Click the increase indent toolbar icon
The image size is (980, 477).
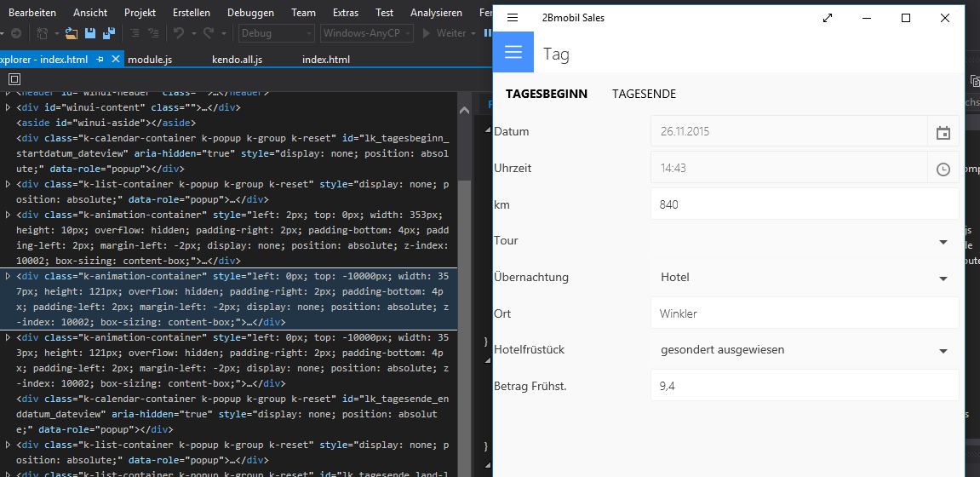(x=153, y=33)
